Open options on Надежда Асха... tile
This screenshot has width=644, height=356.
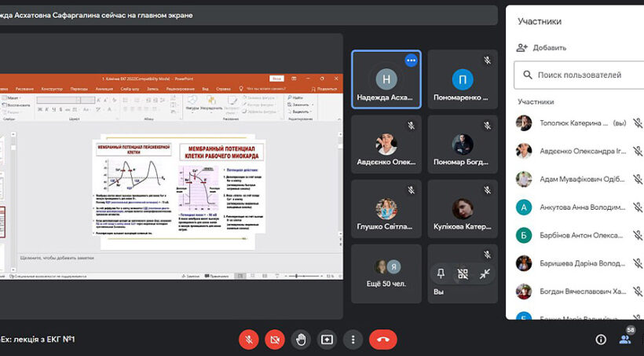pyautogui.click(x=411, y=61)
